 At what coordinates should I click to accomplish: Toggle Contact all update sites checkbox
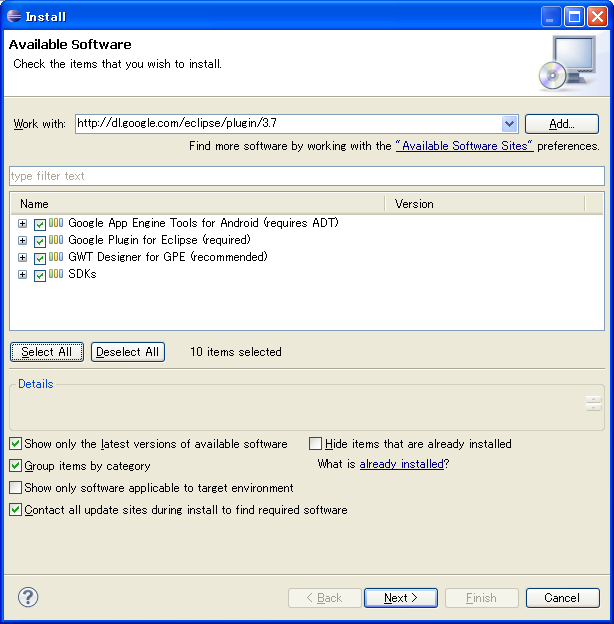pyautogui.click(x=16, y=510)
